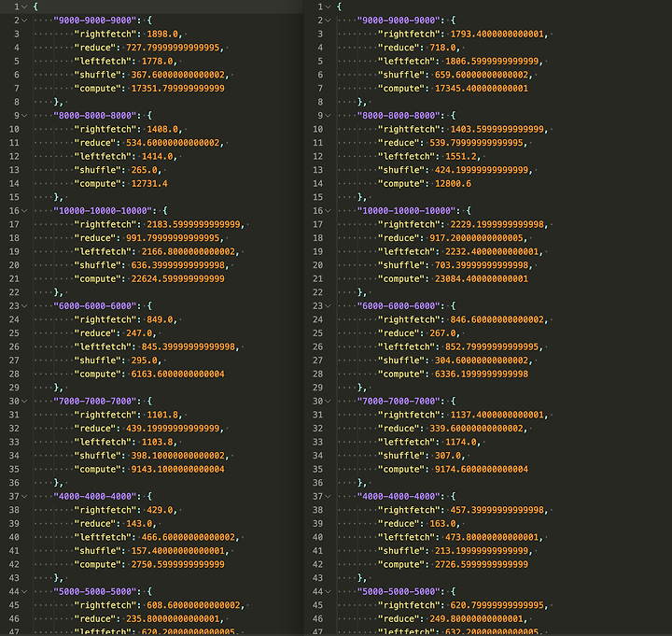Click the rightfetch value 429.0

160,510
